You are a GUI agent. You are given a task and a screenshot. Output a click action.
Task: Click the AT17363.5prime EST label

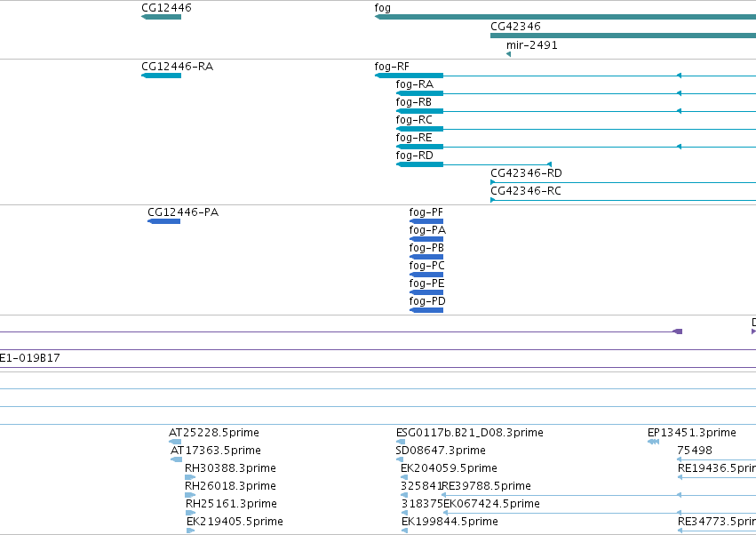(216, 451)
